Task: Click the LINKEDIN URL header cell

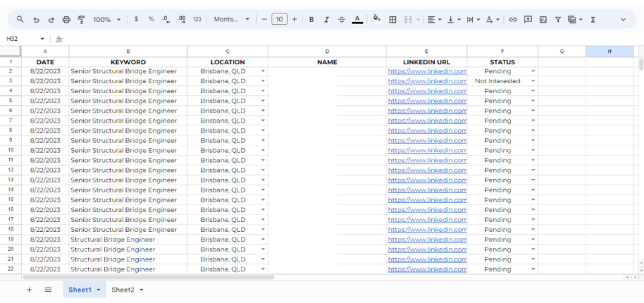Action: [x=427, y=62]
